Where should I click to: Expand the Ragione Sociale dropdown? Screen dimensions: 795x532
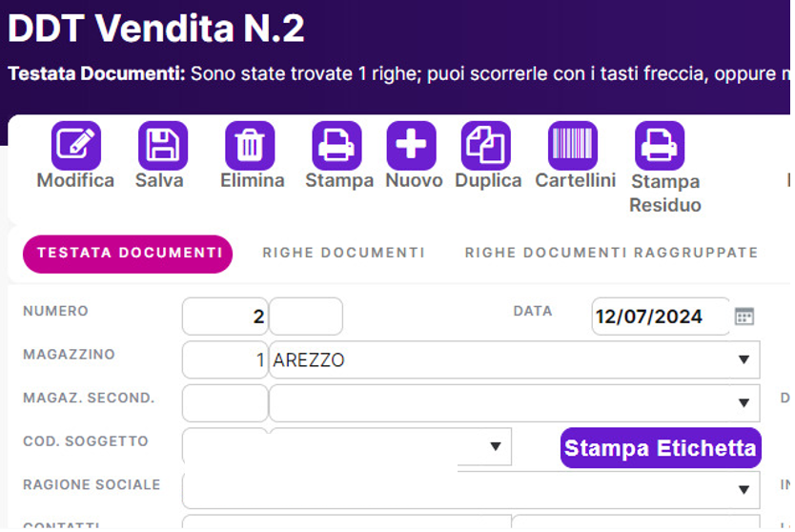click(x=744, y=490)
